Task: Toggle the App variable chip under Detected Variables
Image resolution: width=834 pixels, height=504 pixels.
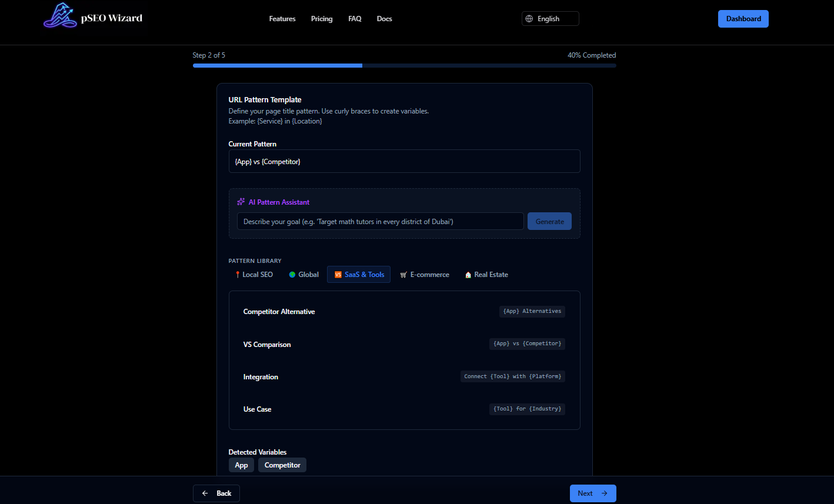Action: 241,465
